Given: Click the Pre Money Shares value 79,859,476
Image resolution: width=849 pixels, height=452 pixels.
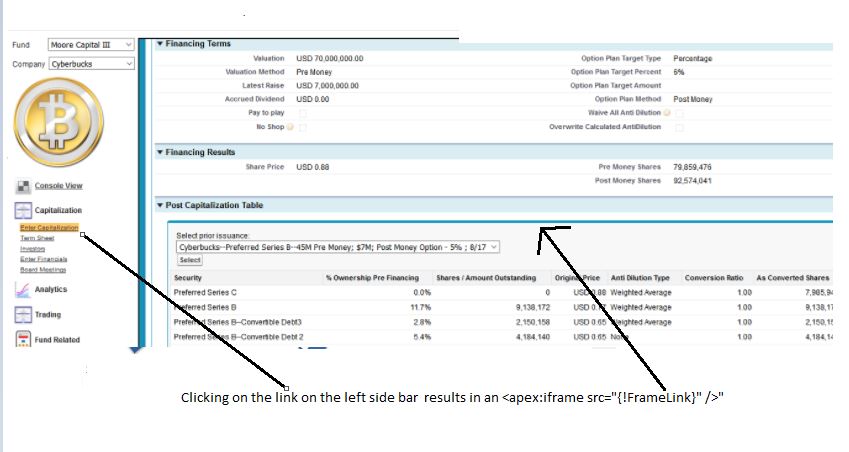Looking at the screenshot, I should pyautogui.click(x=692, y=167).
